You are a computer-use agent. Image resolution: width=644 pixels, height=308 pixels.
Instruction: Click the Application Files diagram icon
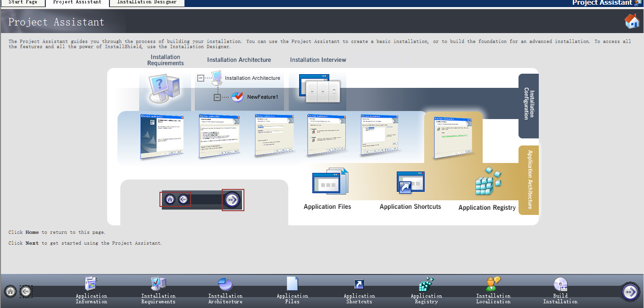pos(330,181)
